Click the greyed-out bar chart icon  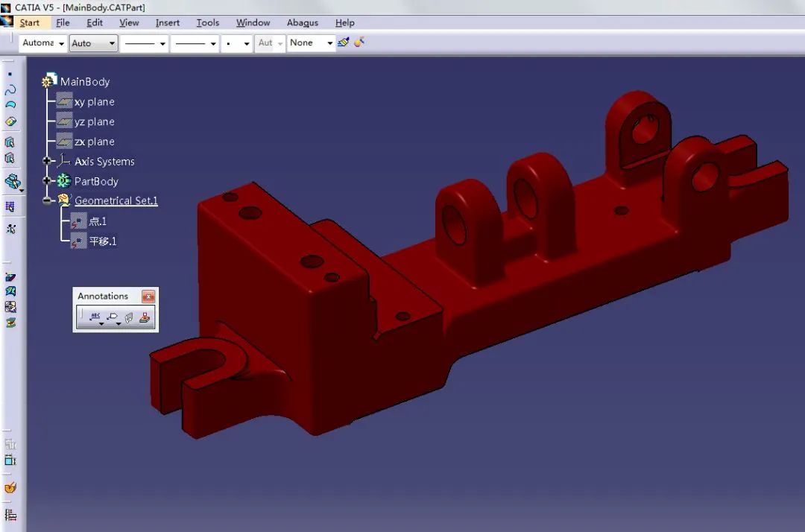pos(10,444)
